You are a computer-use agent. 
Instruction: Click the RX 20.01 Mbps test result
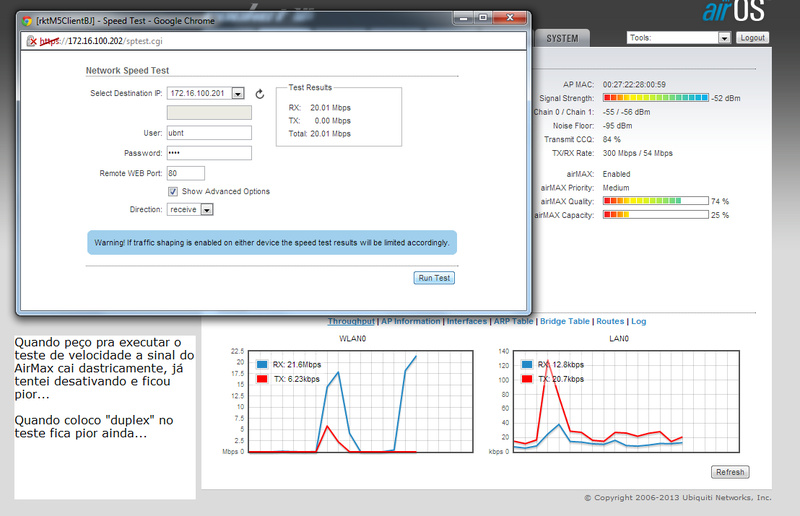319,108
